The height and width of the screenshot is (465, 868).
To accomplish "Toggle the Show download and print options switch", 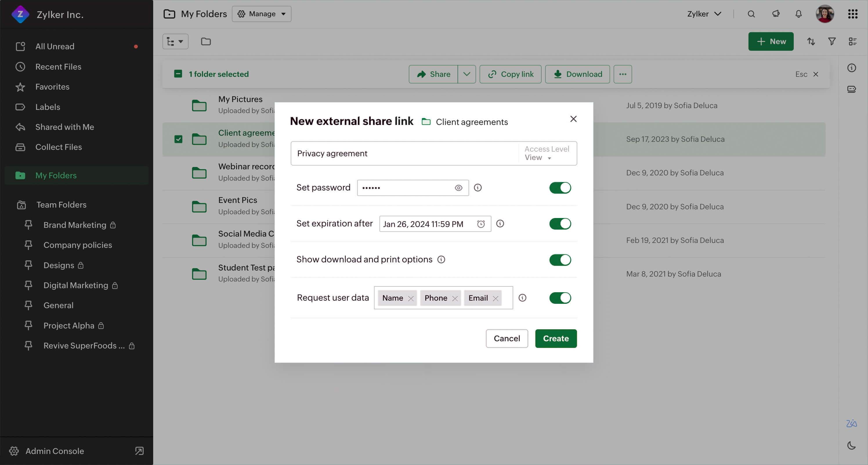I will [x=560, y=260].
